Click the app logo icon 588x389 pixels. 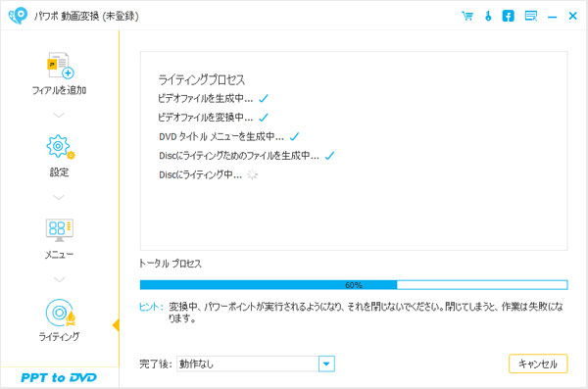(18, 16)
